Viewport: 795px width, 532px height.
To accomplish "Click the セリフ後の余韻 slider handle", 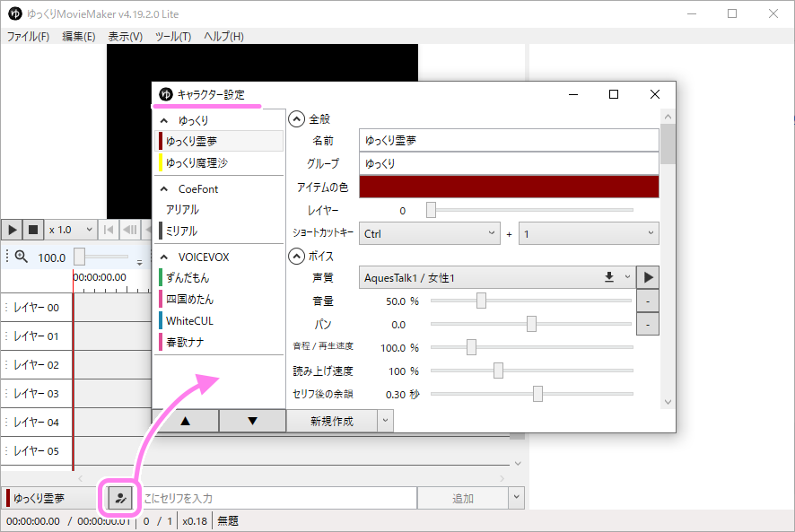I will pos(538,394).
